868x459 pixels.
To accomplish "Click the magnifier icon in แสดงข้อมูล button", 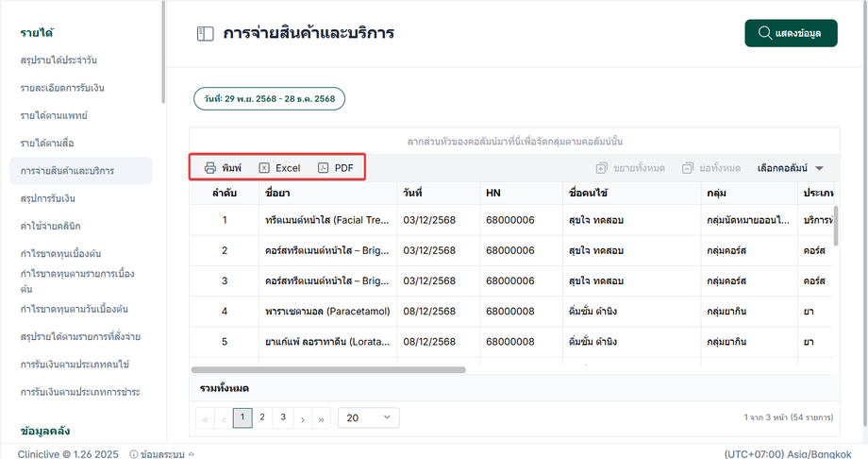I will pos(765,33).
